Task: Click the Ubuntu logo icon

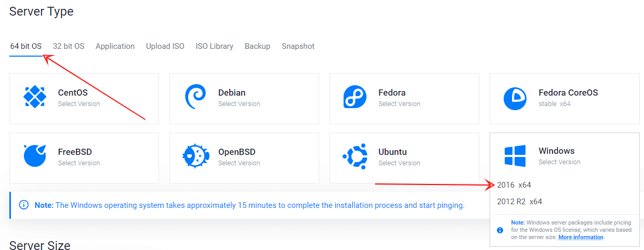Action: [355, 156]
